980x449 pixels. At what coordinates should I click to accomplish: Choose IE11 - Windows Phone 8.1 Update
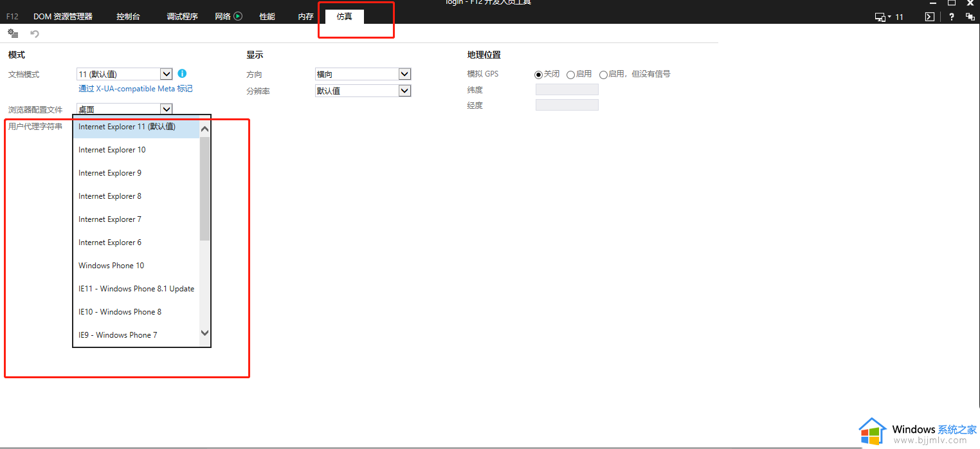136,289
